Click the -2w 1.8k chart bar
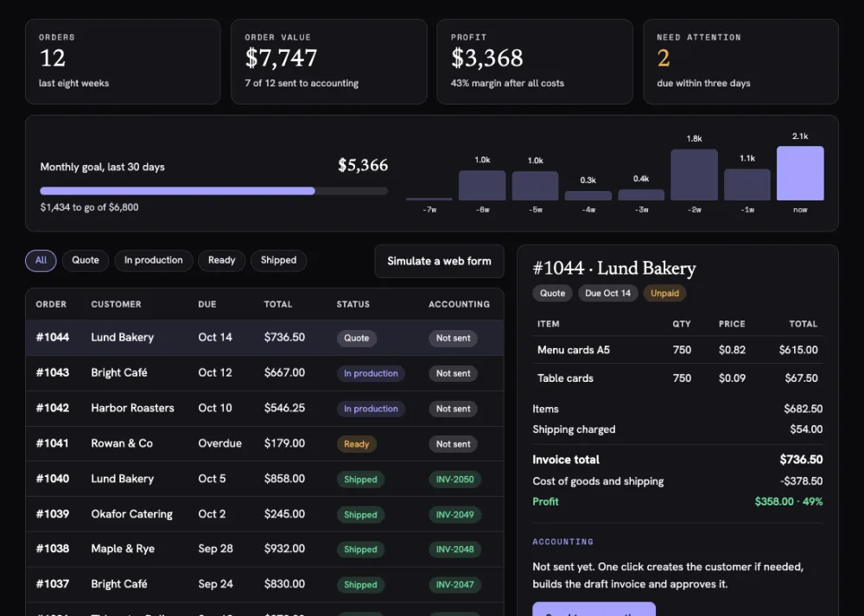Viewport: 864px width, 616px height. click(x=695, y=175)
